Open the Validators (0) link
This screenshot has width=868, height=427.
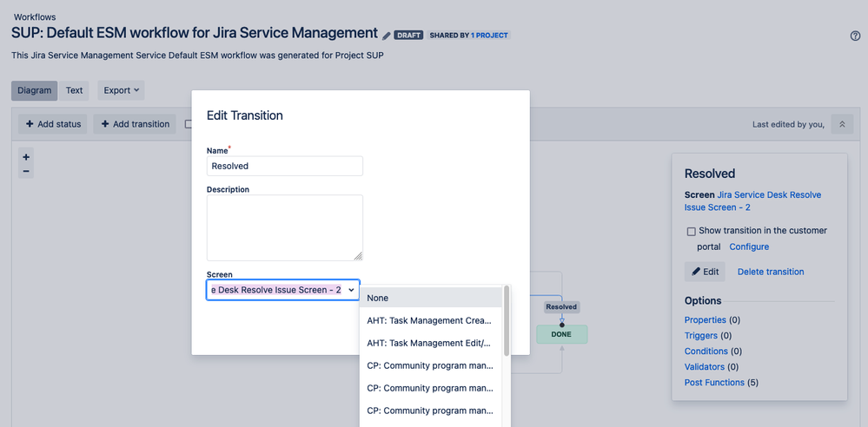click(705, 367)
